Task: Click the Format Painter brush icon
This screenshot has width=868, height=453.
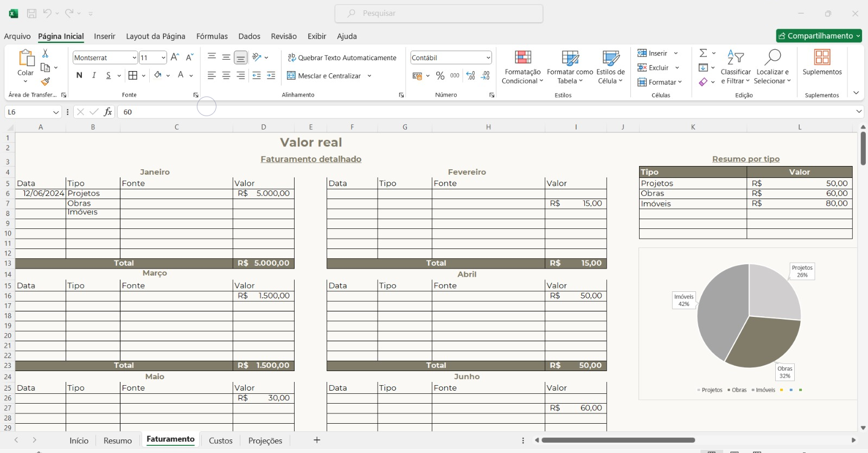Action: pyautogui.click(x=46, y=81)
